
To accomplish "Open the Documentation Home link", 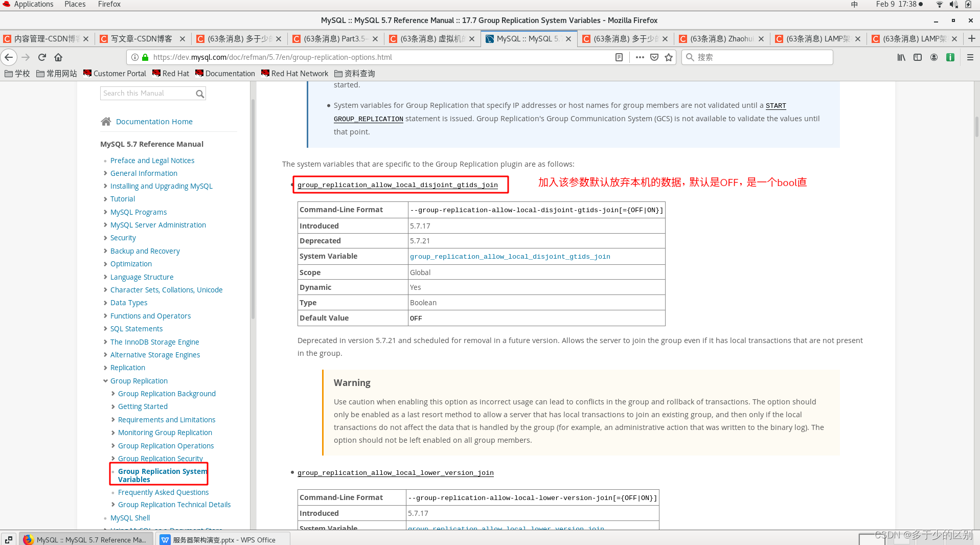I will point(154,122).
